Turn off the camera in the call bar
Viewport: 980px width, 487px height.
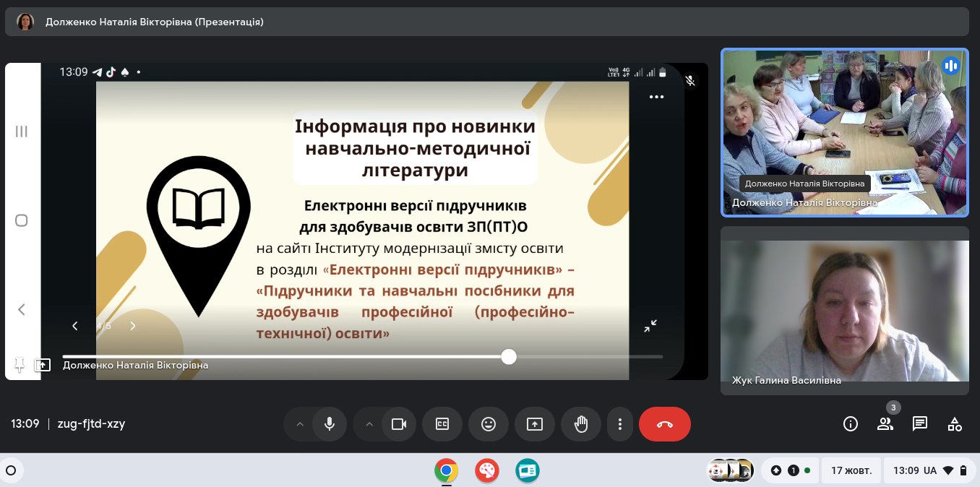(399, 424)
